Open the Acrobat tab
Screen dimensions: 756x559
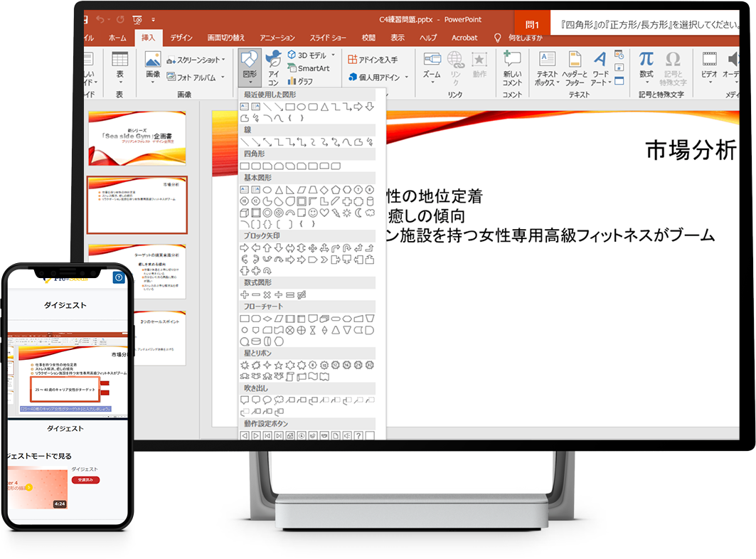pos(464,38)
